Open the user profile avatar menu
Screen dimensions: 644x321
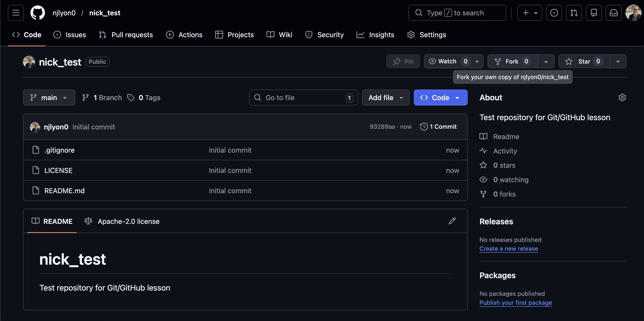coord(633,13)
